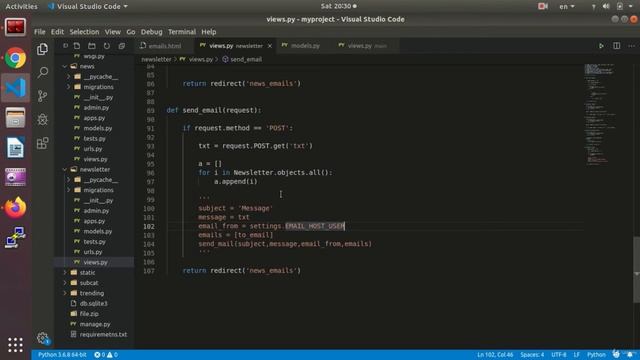The height and width of the screenshot is (360, 640).
Task: Open the Explorer view in activity bar
Action: (x=42, y=49)
